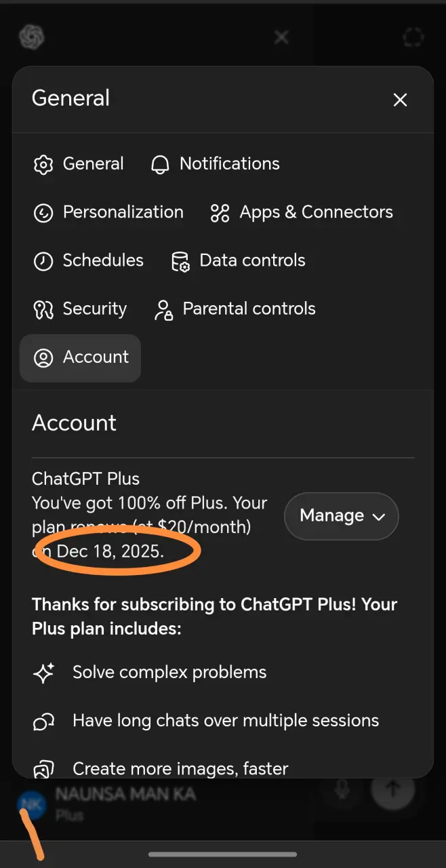Tap the NK profile avatar
The image size is (446, 868).
31,805
